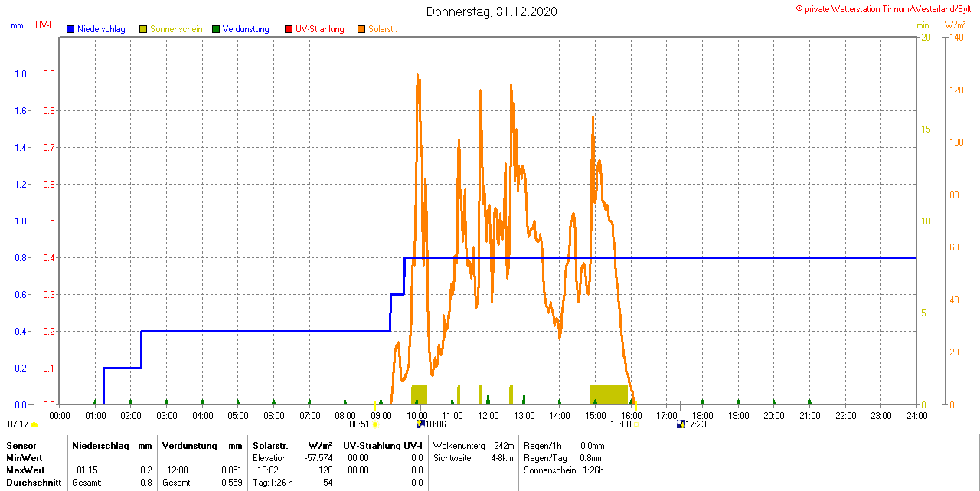Click the UV-I axis unit label at top left

coord(44,25)
